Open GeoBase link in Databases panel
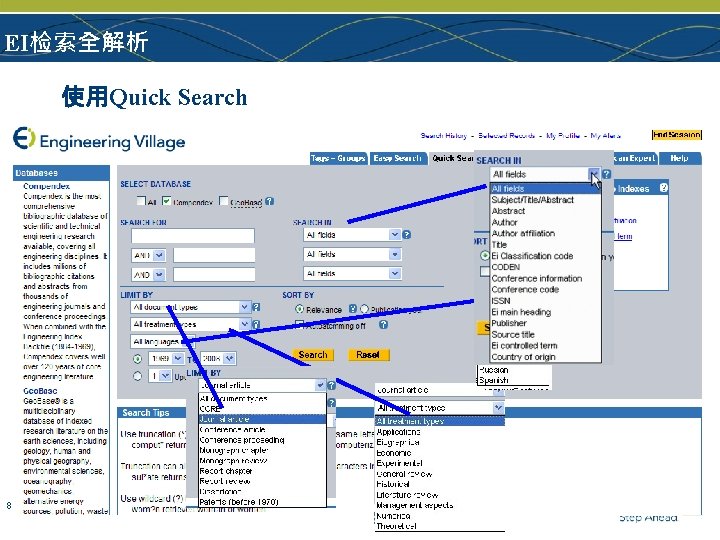Image resolution: width=720 pixels, height=540 pixels. pyautogui.click(x=40, y=391)
